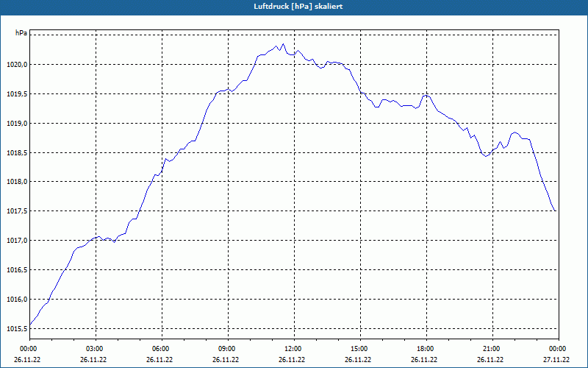Click the 09:00 time label

tap(228, 349)
